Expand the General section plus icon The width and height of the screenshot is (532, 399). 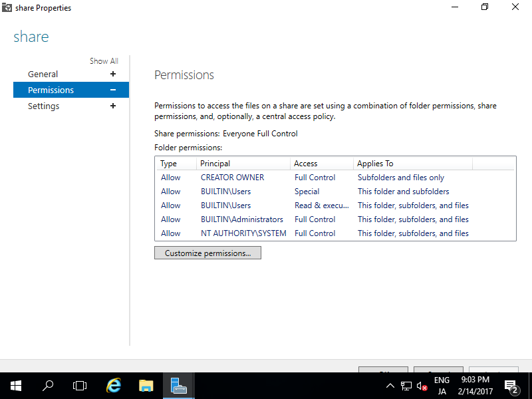click(113, 74)
